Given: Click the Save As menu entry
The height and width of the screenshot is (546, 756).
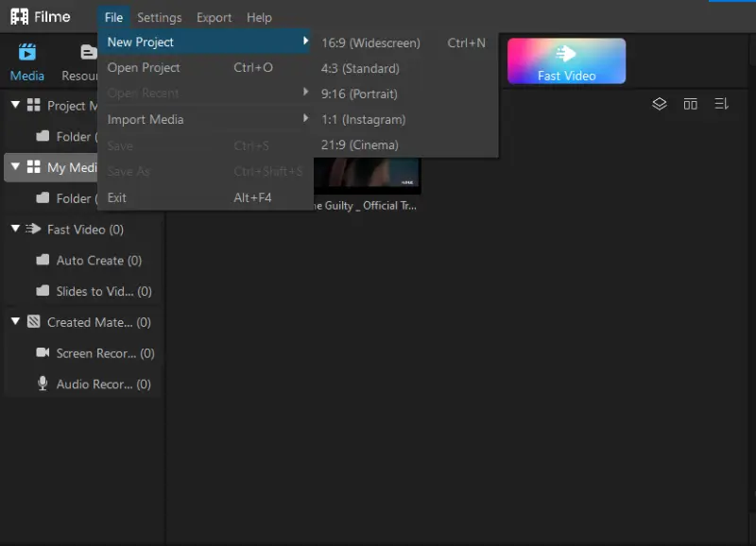Looking at the screenshot, I should [x=205, y=171].
